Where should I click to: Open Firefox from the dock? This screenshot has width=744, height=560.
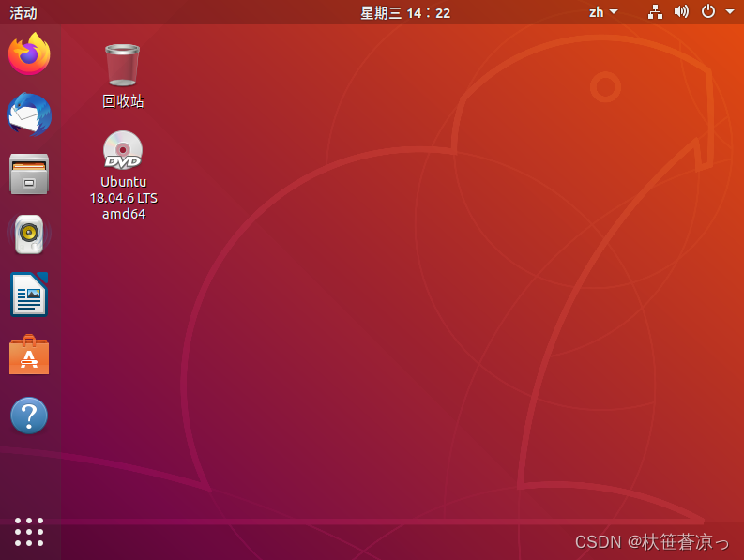click(x=29, y=53)
